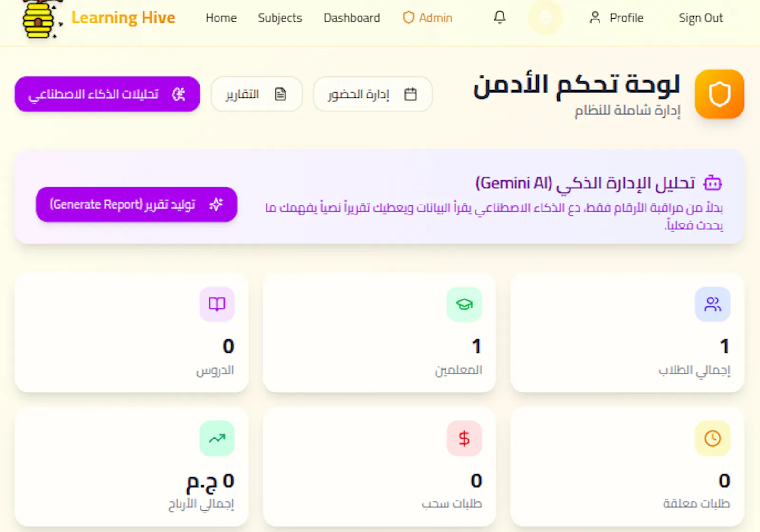
Task: Click the globe language switcher
Action: (x=545, y=18)
